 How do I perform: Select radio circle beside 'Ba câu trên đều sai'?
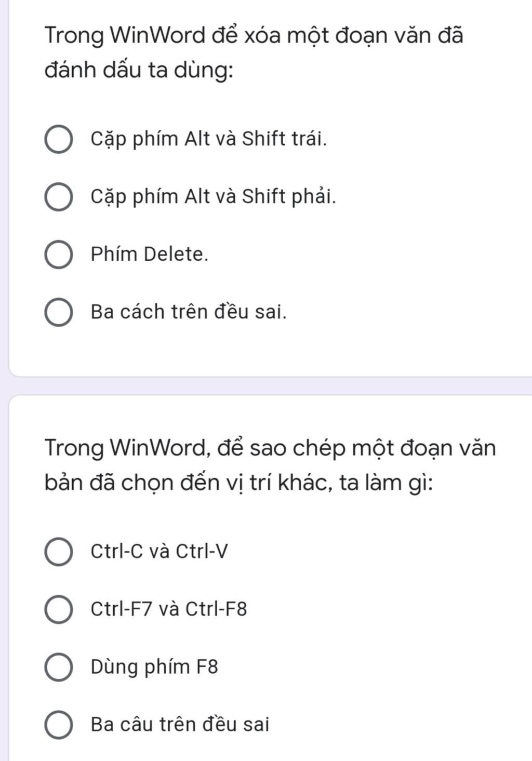pos(58,724)
